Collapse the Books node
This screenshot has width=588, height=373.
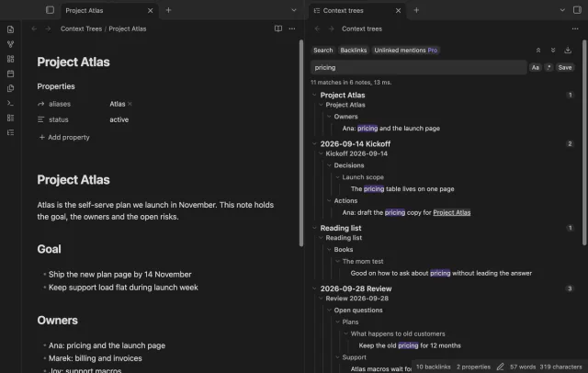[329, 250]
